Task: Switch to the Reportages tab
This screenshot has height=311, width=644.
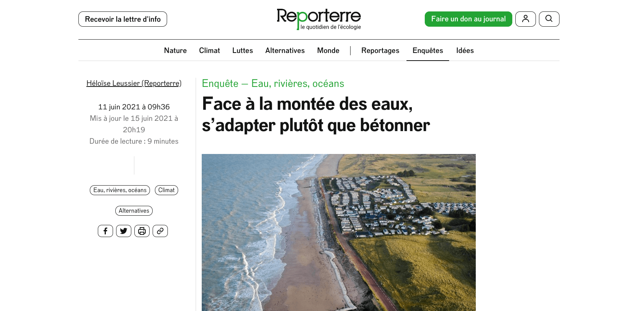Action: 380,50
